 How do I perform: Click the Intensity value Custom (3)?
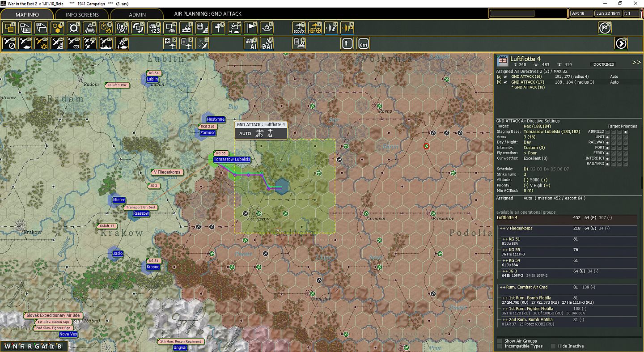click(534, 148)
